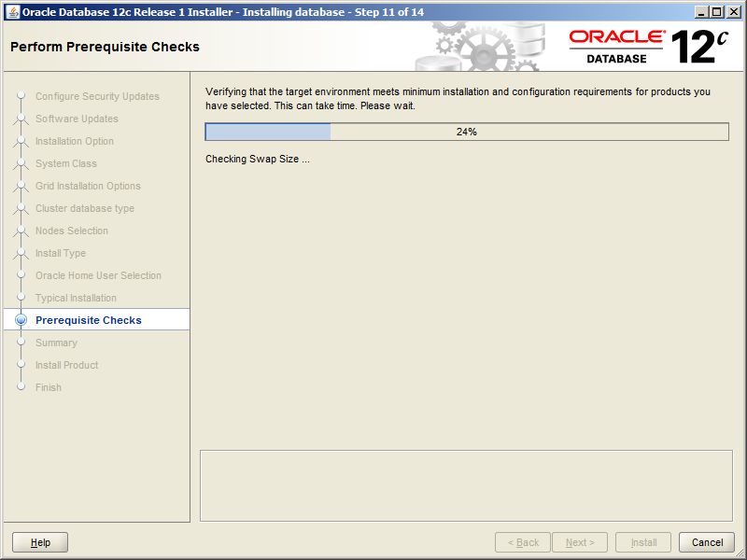Select Installation Option step
Screen dimensions: 747x560
(x=75, y=141)
